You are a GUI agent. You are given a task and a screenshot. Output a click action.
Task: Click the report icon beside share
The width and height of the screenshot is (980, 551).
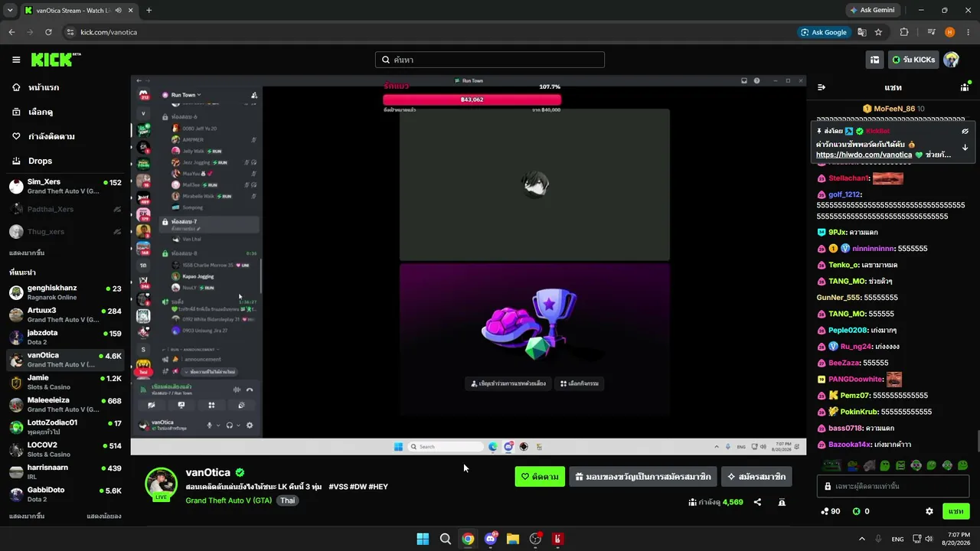point(782,502)
